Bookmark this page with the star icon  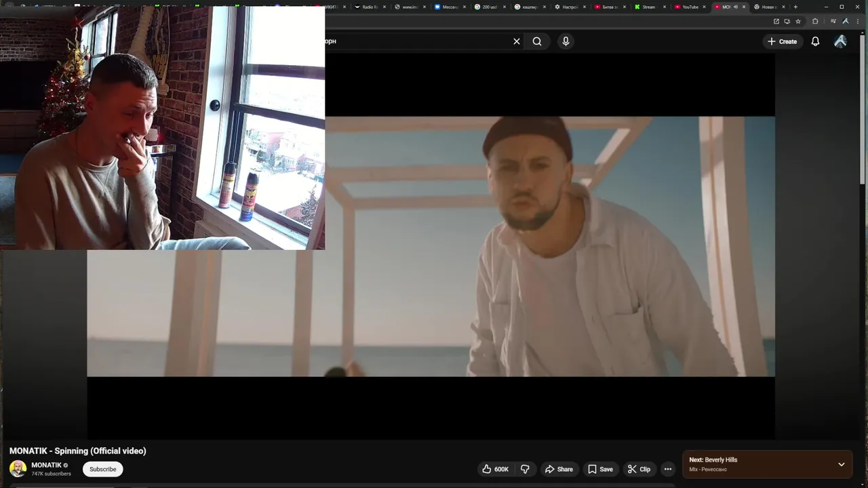[798, 21]
